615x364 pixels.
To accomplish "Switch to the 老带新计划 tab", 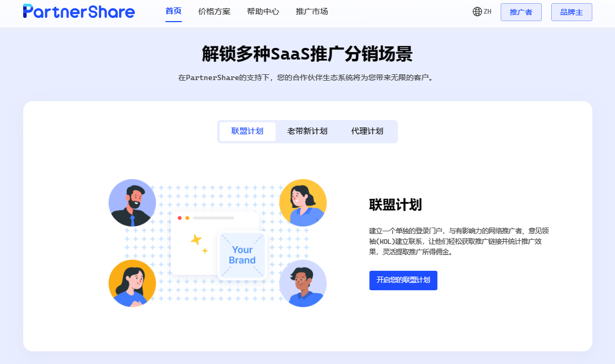I will 307,131.
